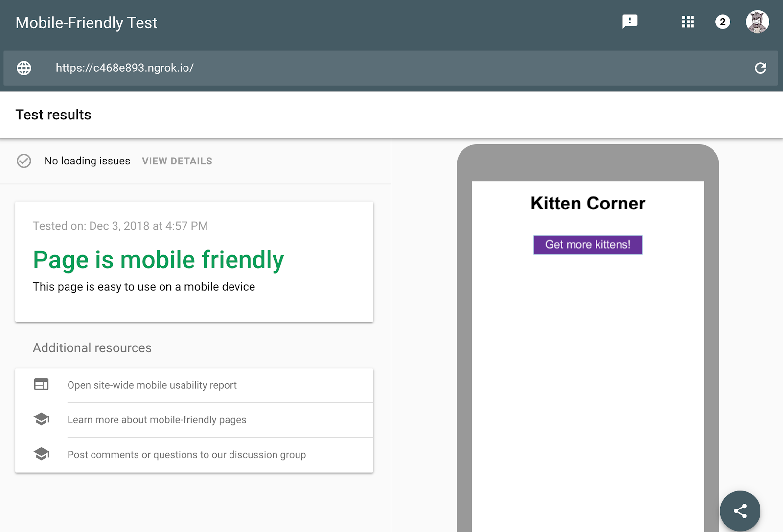Open site-wide mobile usability report
The width and height of the screenshot is (783, 532).
[x=152, y=385]
